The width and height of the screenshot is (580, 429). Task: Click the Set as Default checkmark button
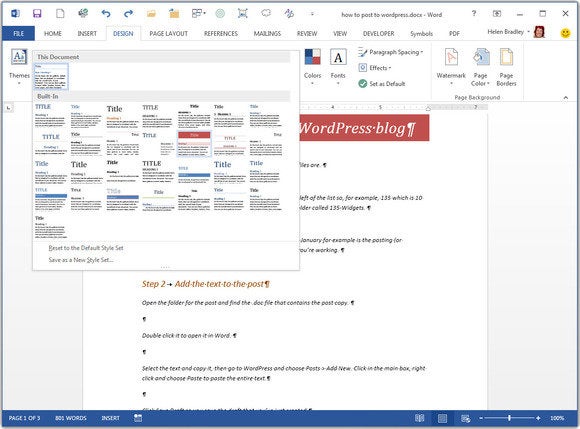click(x=382, y=84)
